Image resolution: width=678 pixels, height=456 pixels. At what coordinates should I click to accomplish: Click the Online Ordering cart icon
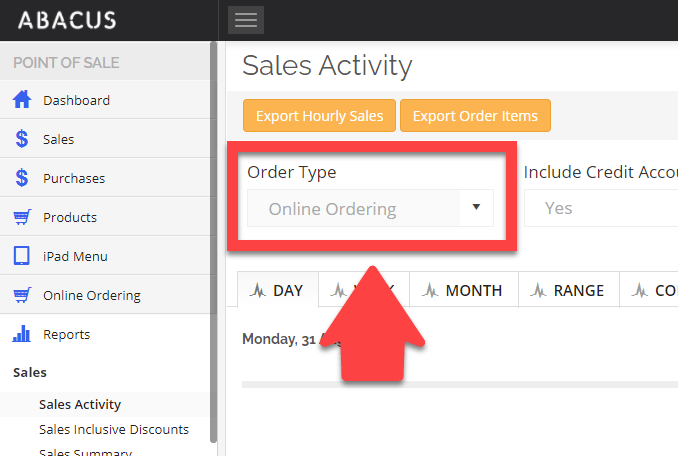tap(21, 295)
